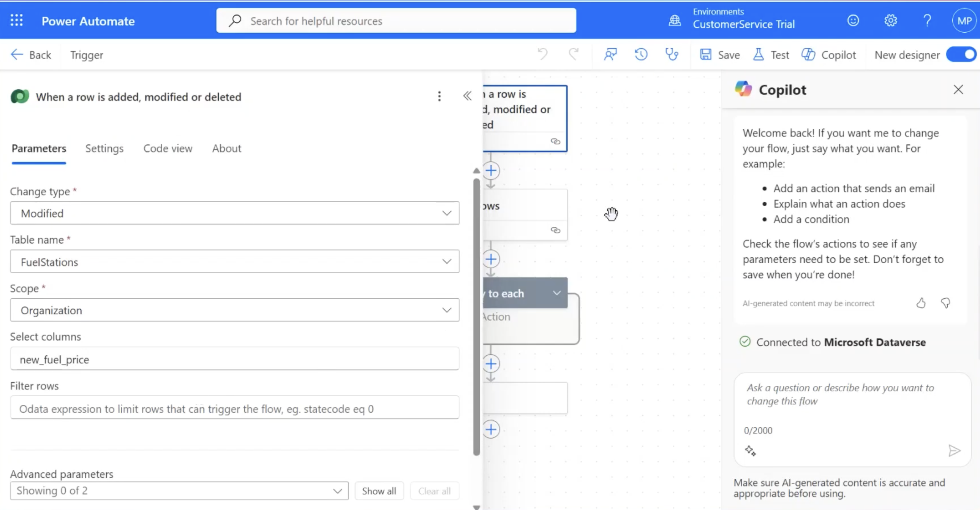Open the Change type dropdown
Viewport: 980px width, 510px height.
tap(235, 213)
